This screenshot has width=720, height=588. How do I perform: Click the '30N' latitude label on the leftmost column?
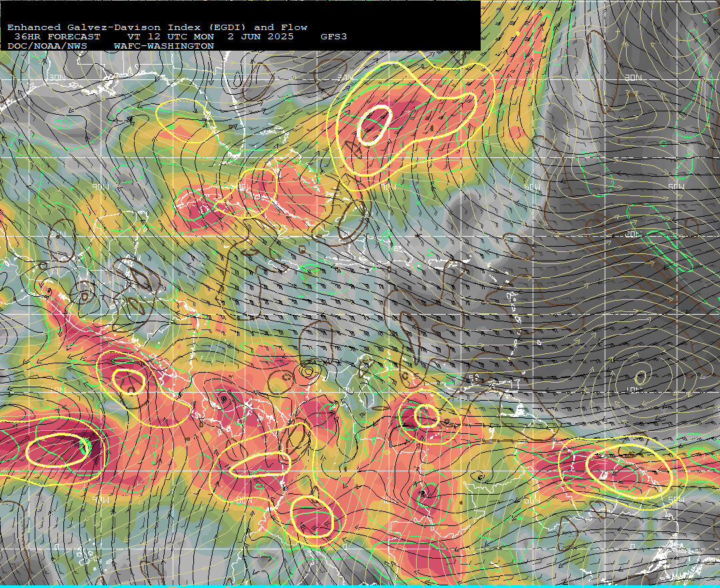click(x=57, y=77)
